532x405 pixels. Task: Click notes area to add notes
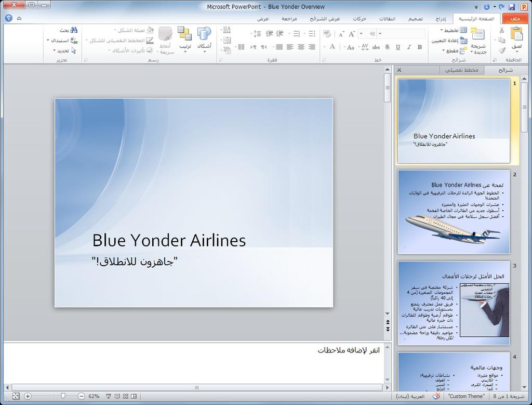(x=193, y=363)
